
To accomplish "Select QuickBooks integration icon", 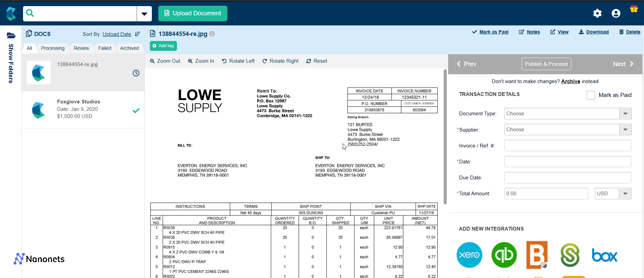I will [x=504, y=255].
